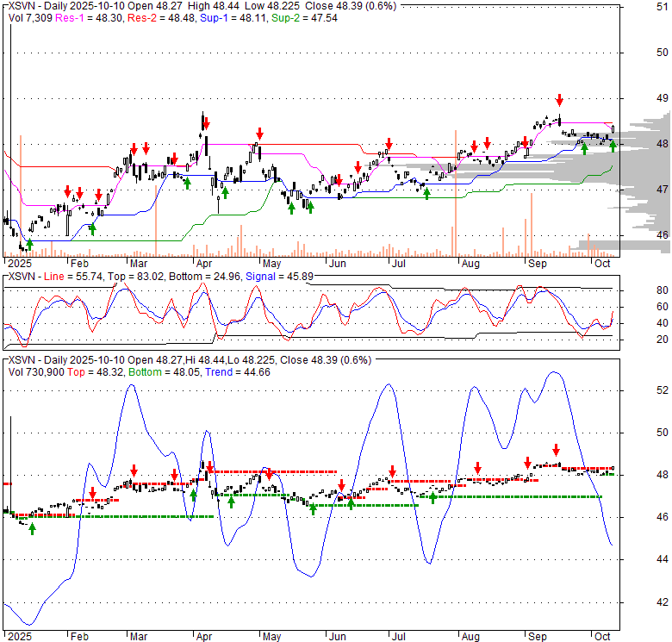The width and height of the screenshot is (672, 642).
Task: Click the red sell arrow above September peak, top chart
Action: (x=559, y=99)
